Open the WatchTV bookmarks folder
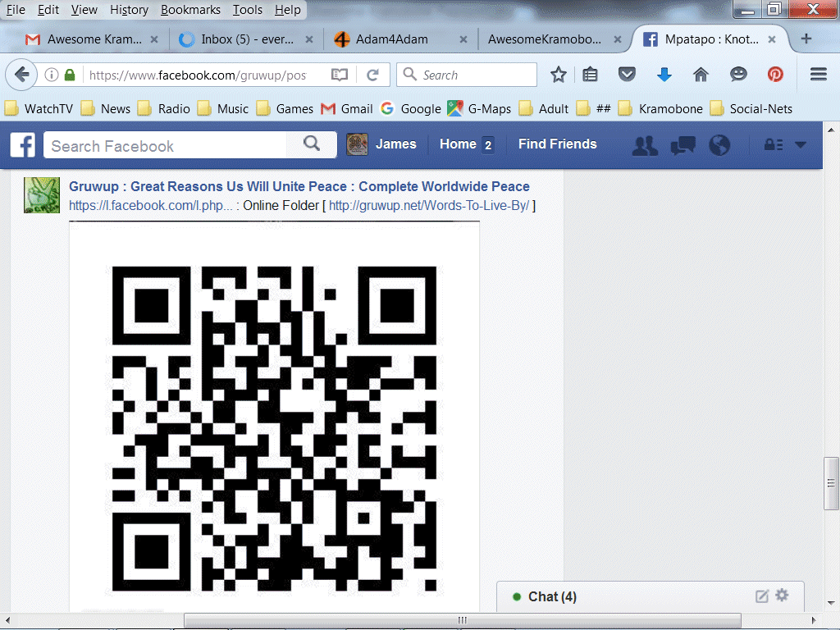This screenshot has height=630, width=840. click(39, 109)
